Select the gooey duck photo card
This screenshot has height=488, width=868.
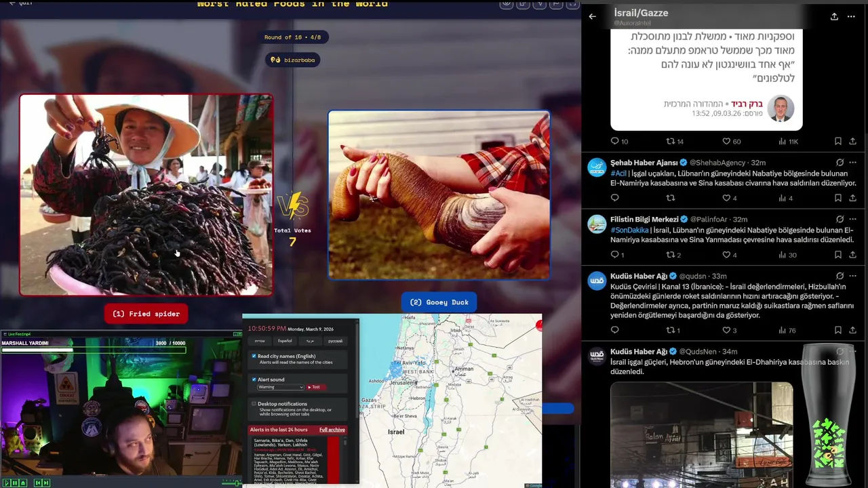click(439, 195)
